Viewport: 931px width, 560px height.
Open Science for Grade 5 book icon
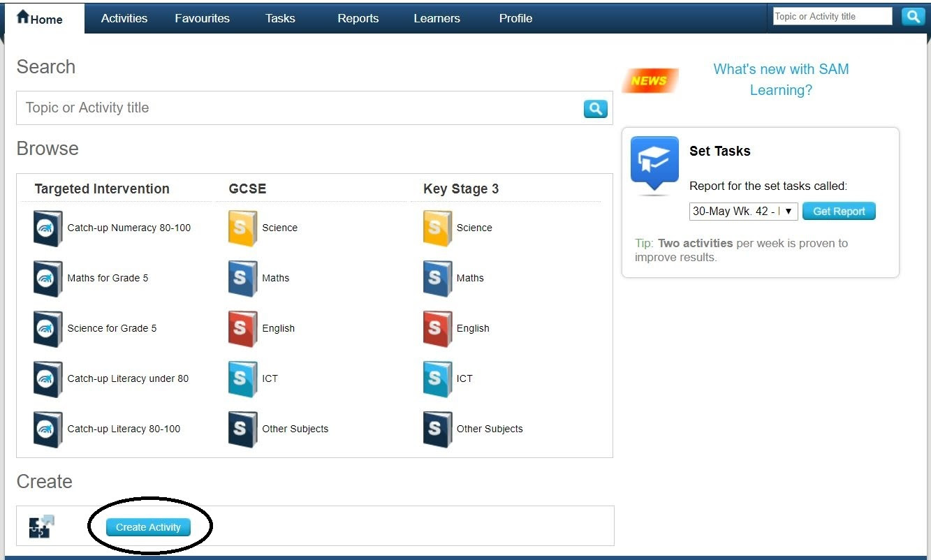coord(48,329)
